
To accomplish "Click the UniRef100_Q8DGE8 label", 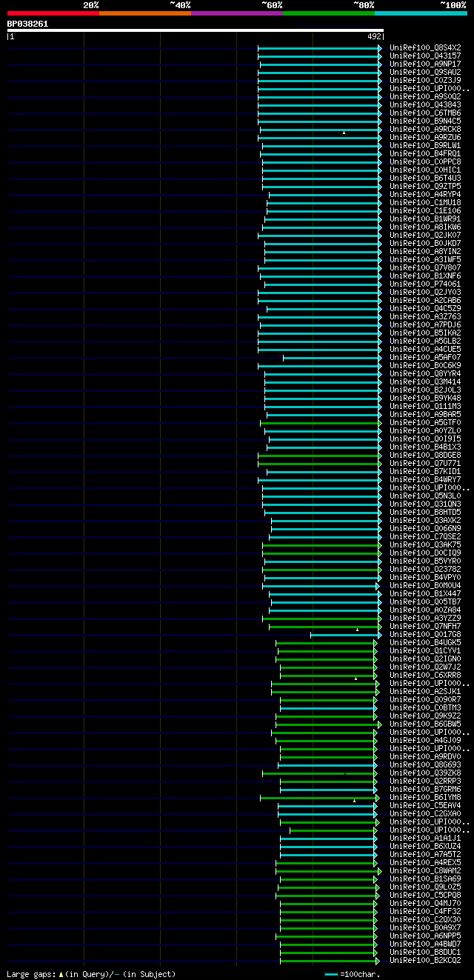I will pos(425,455).
